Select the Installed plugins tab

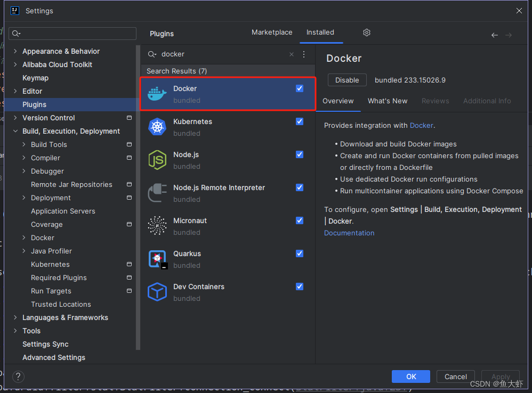point(320,32)
